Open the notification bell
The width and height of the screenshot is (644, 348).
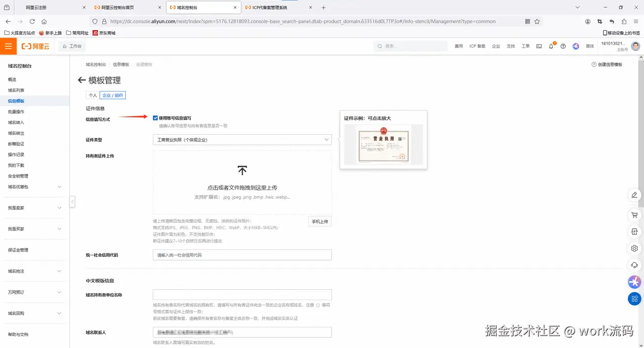[x=551, y=47]
